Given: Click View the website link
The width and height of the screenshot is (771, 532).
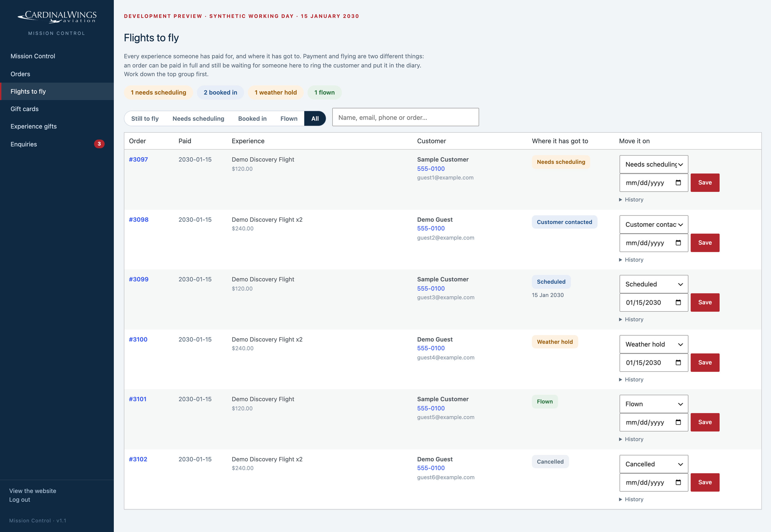Looking at the screenshot, I should coord(33,491).
